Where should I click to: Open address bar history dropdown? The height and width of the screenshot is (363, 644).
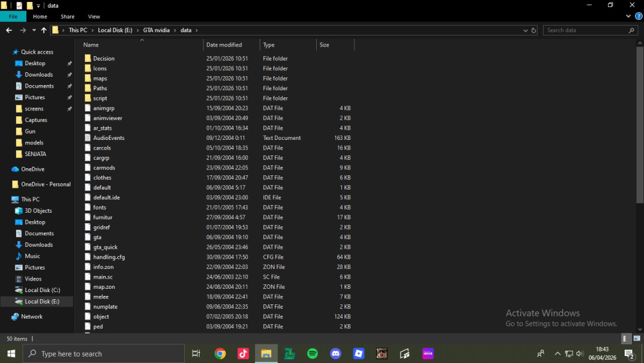click(x=526, y=30)
